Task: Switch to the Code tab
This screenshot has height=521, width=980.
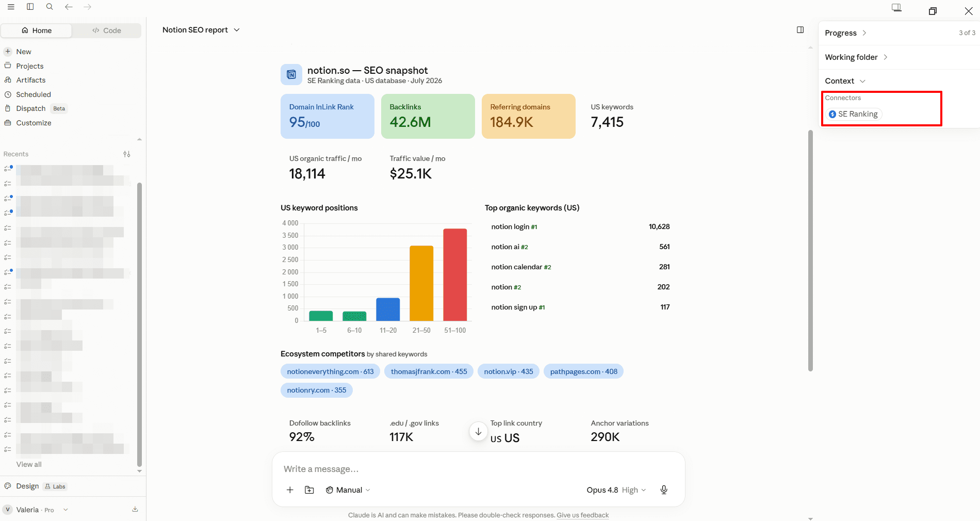Action: point(107,30)
